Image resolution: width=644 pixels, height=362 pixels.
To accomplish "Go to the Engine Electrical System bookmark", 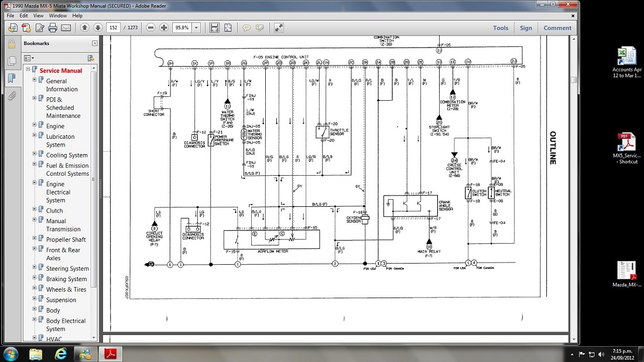I will coord(59,192).
